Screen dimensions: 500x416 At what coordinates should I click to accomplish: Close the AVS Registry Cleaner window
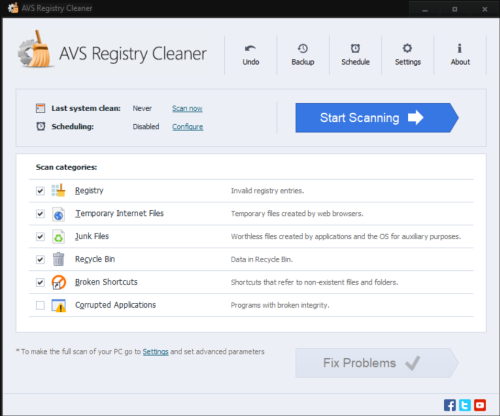tap(485, 9)
